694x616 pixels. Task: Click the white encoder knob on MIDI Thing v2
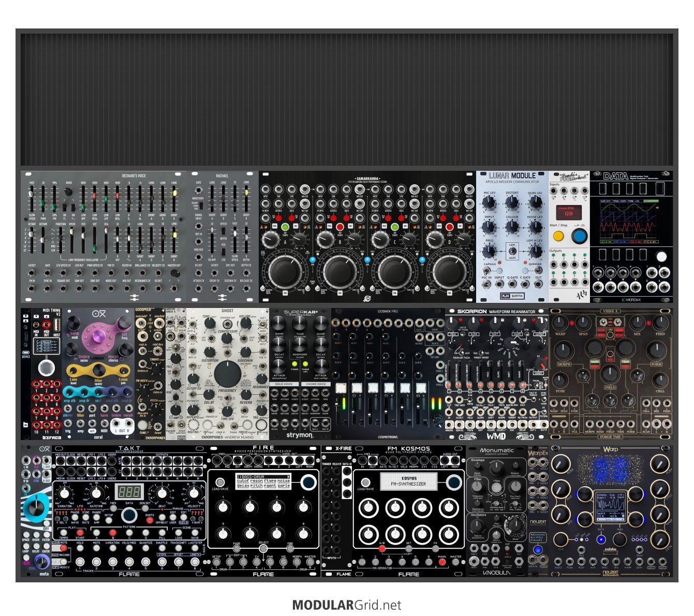pyautogui.click(x=46, y=368)
